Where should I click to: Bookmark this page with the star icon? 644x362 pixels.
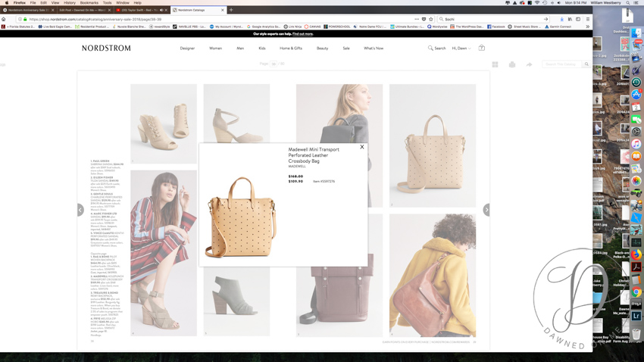[x=431, y=19]
